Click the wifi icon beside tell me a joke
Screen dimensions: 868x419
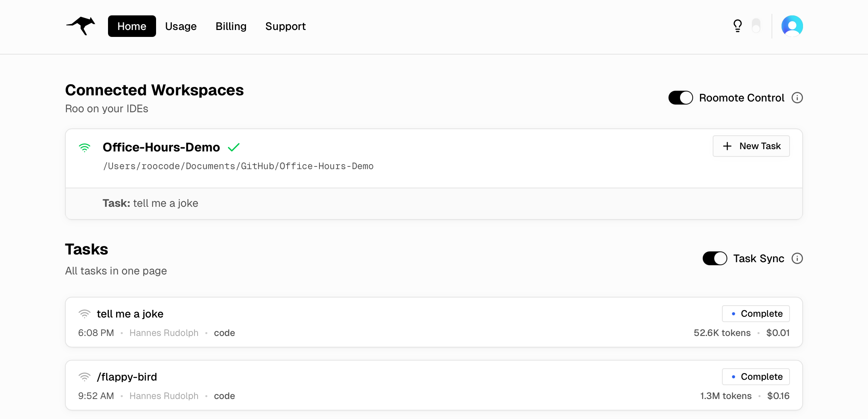[x=85, y=314]
